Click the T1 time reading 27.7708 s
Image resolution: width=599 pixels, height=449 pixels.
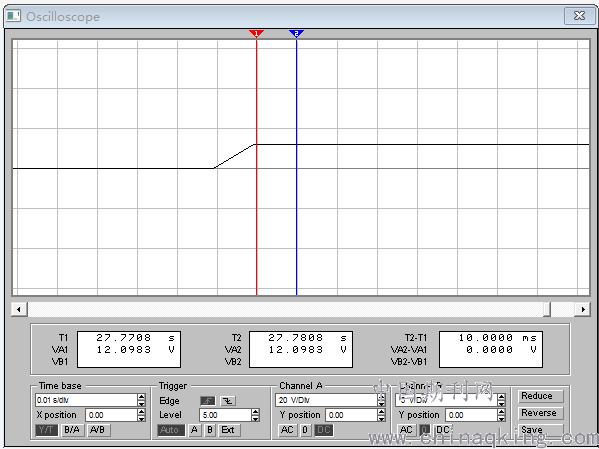(x=135, y=338)
